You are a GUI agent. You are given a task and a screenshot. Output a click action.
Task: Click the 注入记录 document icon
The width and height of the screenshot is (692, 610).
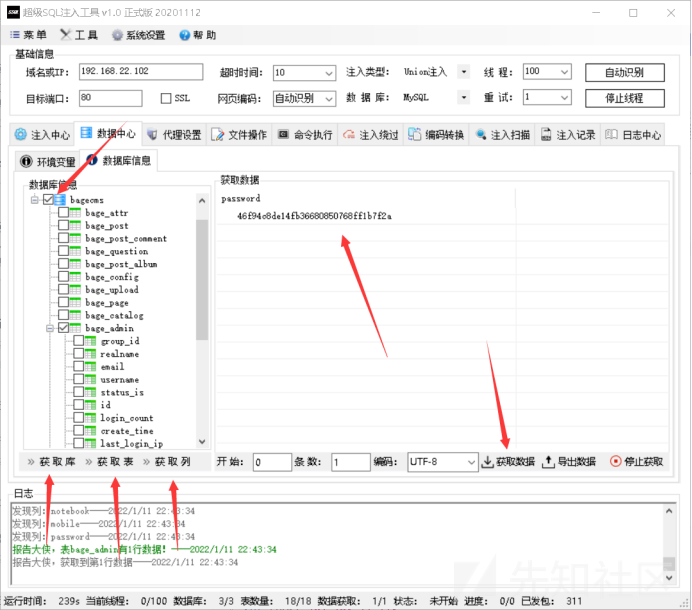[x=546, y=134]
